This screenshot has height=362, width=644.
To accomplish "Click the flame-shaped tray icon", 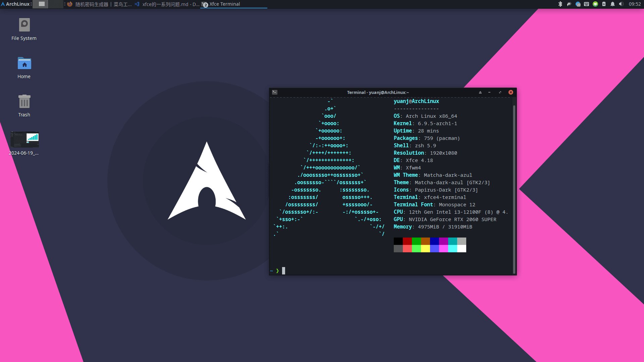I will pyautogui.click(x=569, y=4).
